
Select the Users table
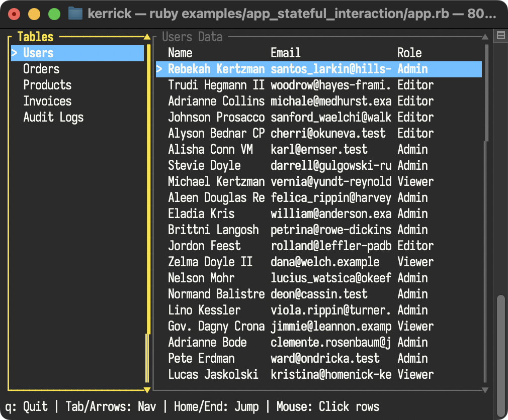pyautogui.click(x=77, y=53)
